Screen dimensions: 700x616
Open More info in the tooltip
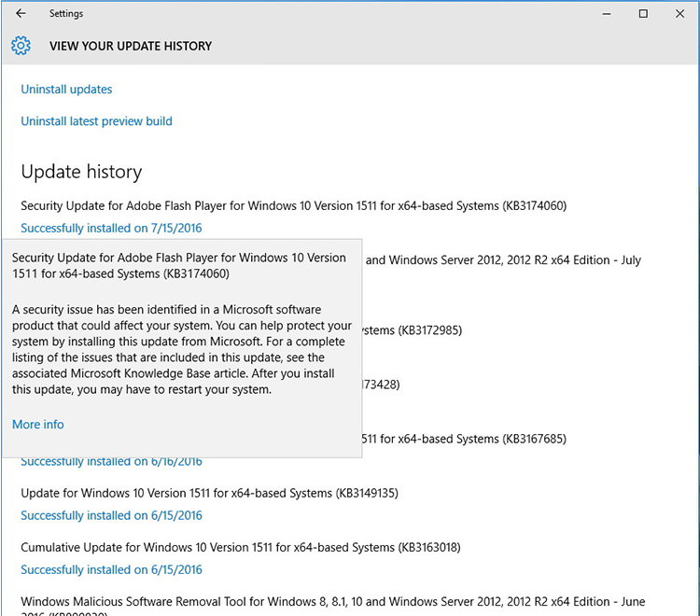[38, 425]
